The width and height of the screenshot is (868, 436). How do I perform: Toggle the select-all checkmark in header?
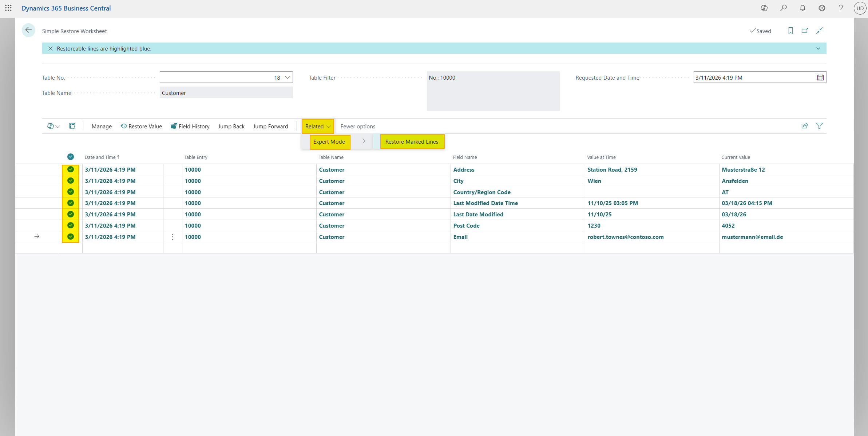(71, 157)
